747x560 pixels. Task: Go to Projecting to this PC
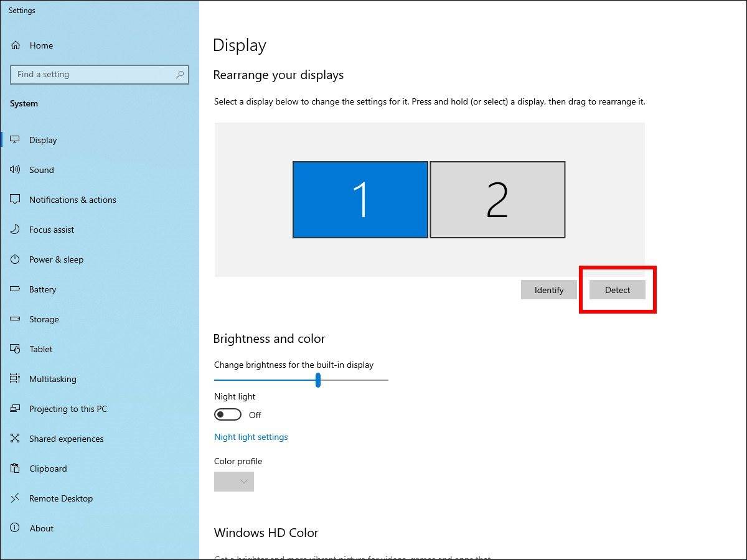tap(68, 409)
